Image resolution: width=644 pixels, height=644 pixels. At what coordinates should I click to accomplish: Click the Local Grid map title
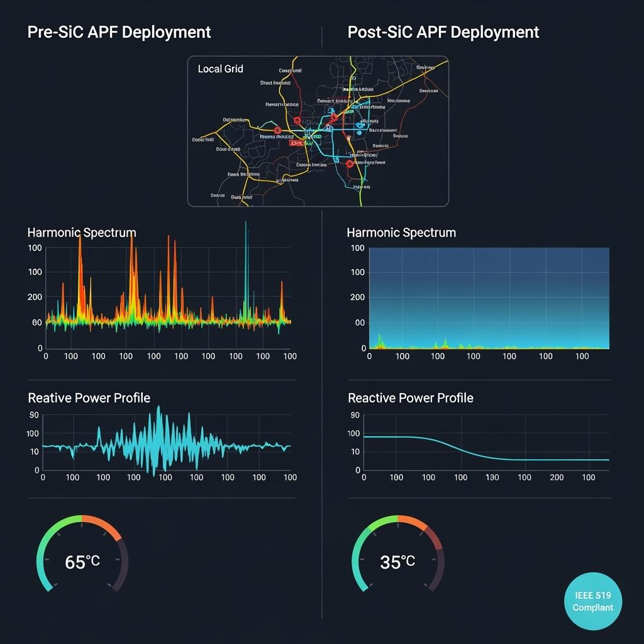pos(220,69)
